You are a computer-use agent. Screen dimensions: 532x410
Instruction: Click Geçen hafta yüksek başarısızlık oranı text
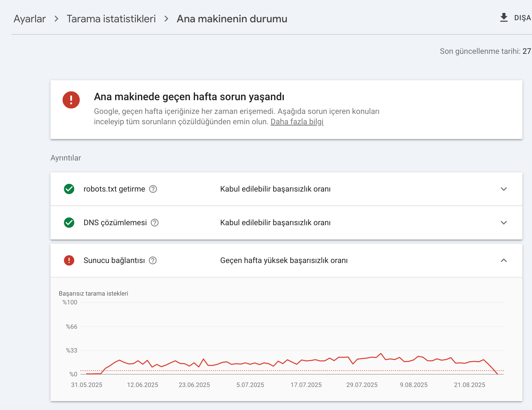[x=284, y=260]
